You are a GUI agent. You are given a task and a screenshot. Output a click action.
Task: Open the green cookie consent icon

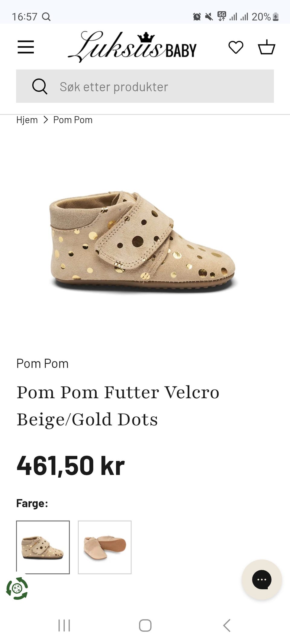click(17, 588)
